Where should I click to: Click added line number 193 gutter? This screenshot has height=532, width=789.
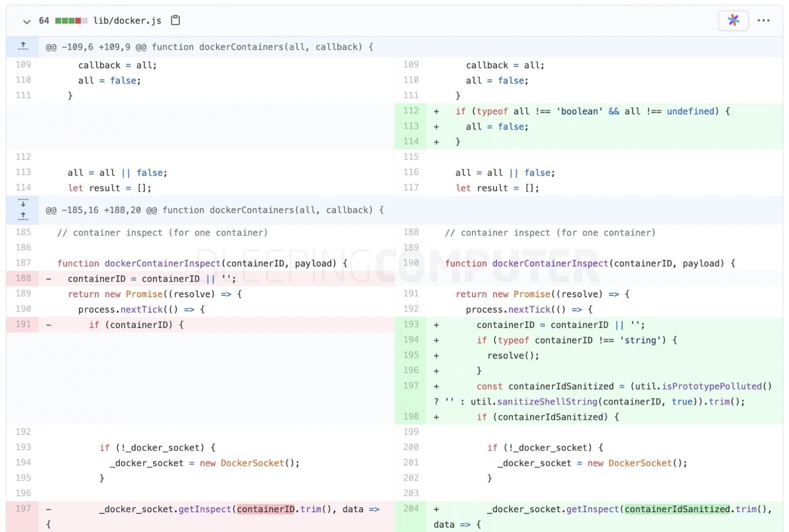(x=410, y=324)
